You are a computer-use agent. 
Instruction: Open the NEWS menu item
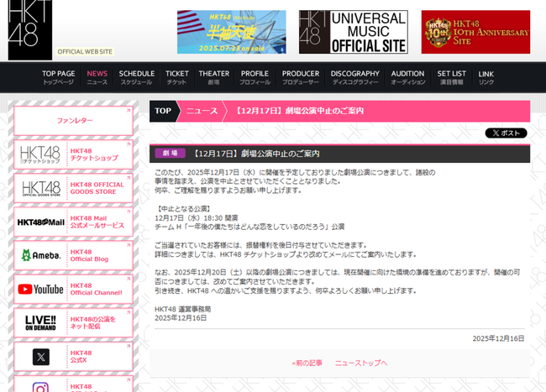tap(97, 77)
